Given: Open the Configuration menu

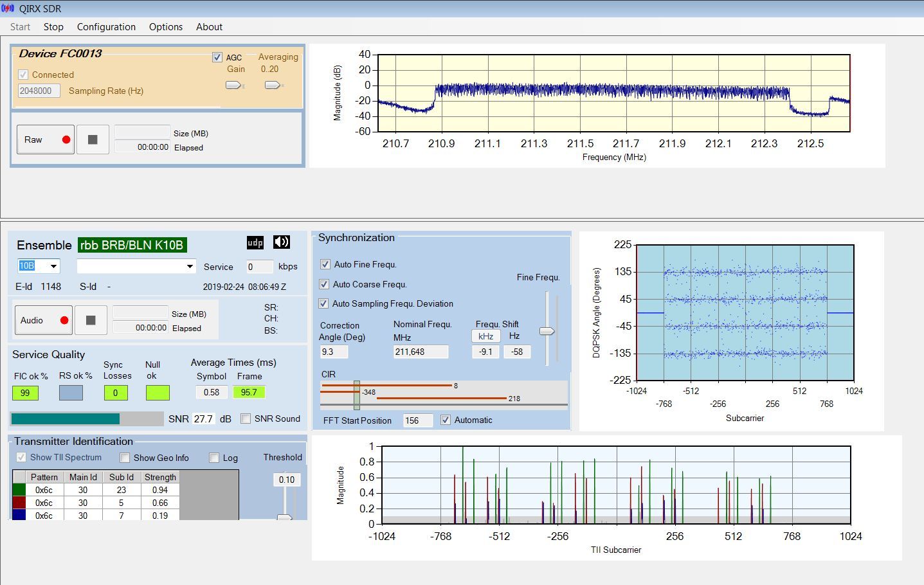Looking at the screenshot, I should click(106, 27).
